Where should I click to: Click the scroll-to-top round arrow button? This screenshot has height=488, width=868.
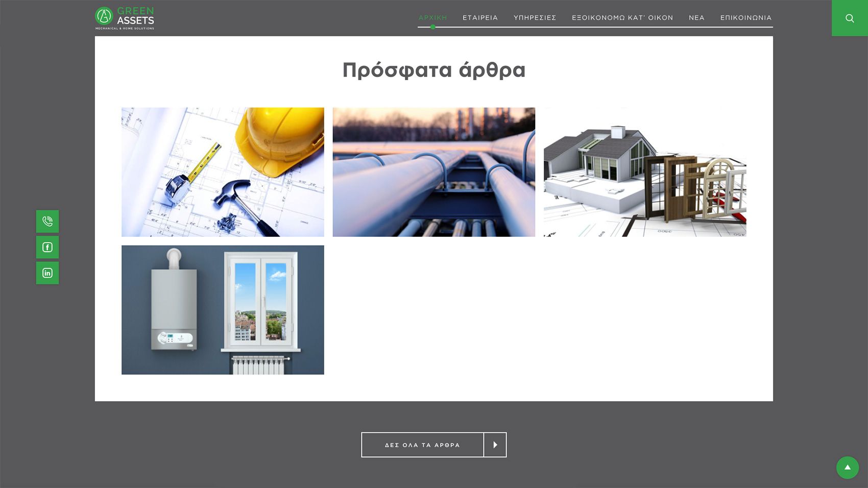coord(847,468)
